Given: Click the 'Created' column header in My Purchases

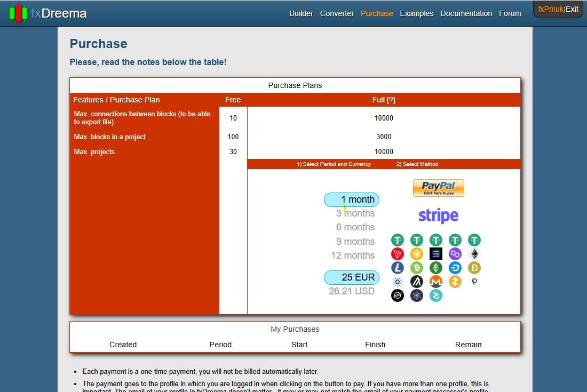Looking at the screenshot, I should (x=123, y=345).
